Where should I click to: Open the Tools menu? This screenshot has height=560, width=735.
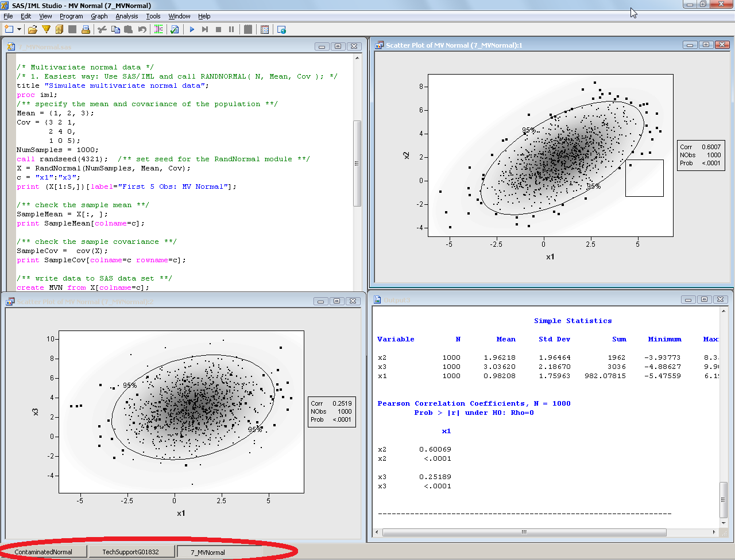pos(153,16)
